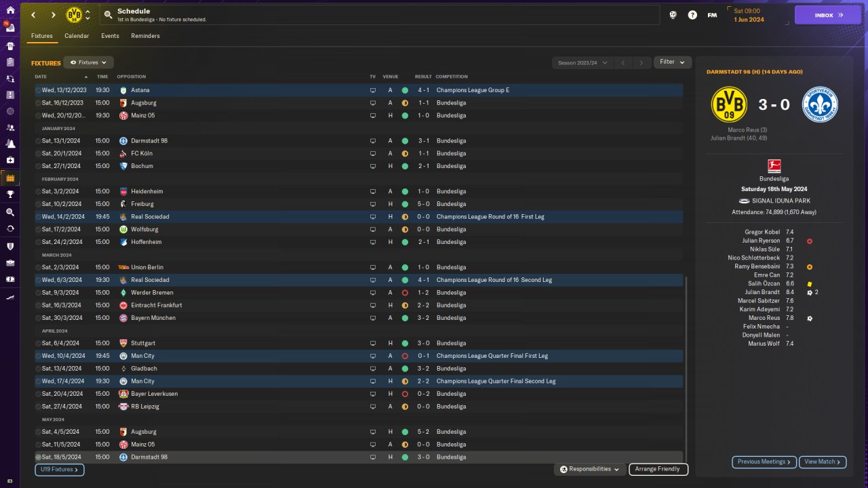Click the Darmstadt 98 crest in the match panel
Image resolution: width=868 pixels, height=488 pixels.
pos(820,104)
